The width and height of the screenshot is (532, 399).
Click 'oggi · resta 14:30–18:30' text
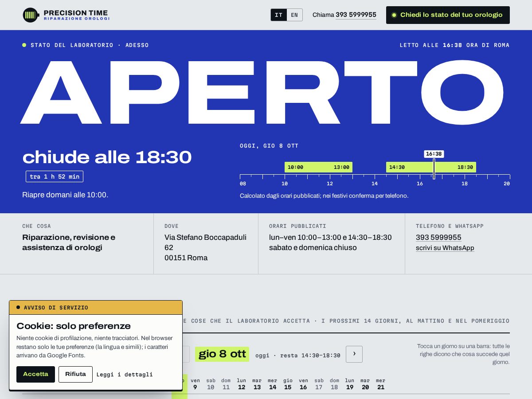[x=298, y=356]
